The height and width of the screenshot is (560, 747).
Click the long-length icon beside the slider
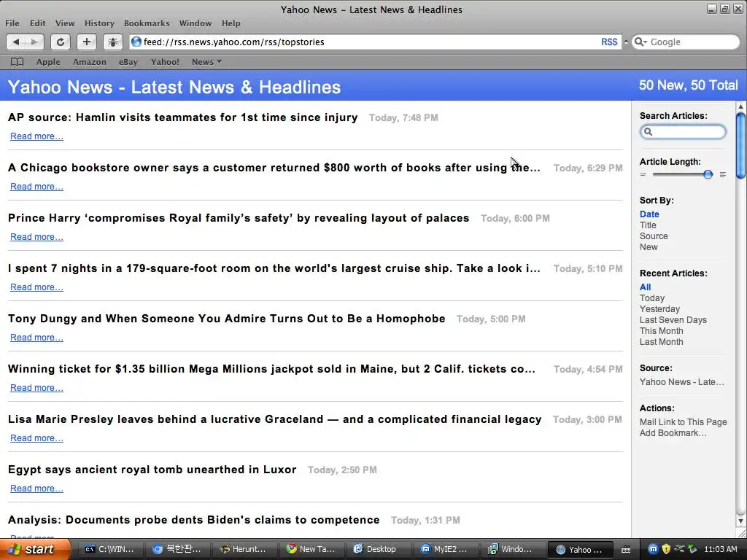(723, 175)
